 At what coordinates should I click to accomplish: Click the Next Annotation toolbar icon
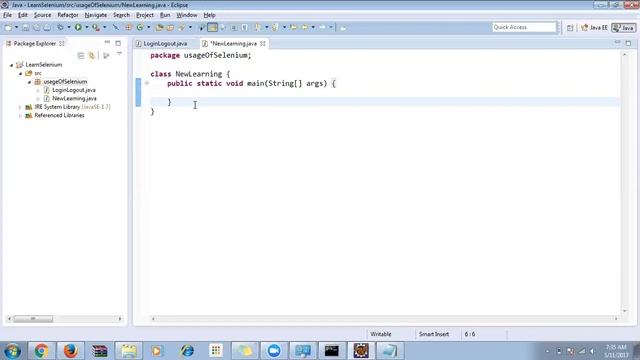pos(258,27)
